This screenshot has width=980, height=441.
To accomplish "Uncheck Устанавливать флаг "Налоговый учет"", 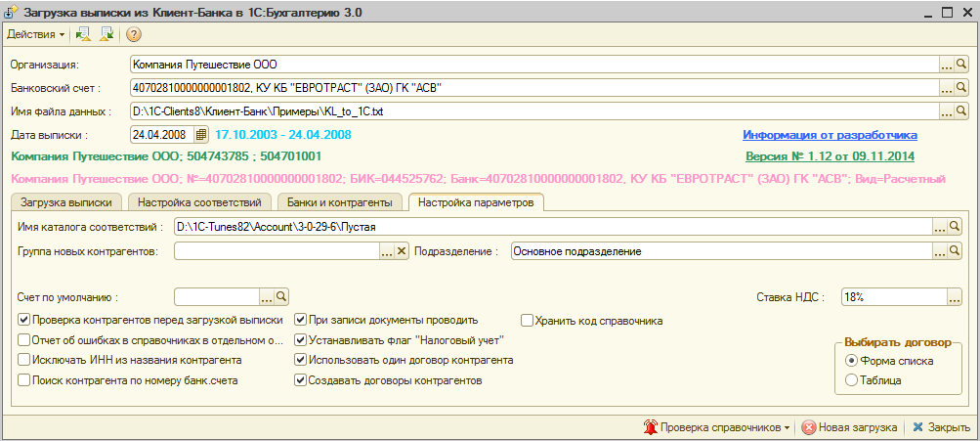I will 301,341.
